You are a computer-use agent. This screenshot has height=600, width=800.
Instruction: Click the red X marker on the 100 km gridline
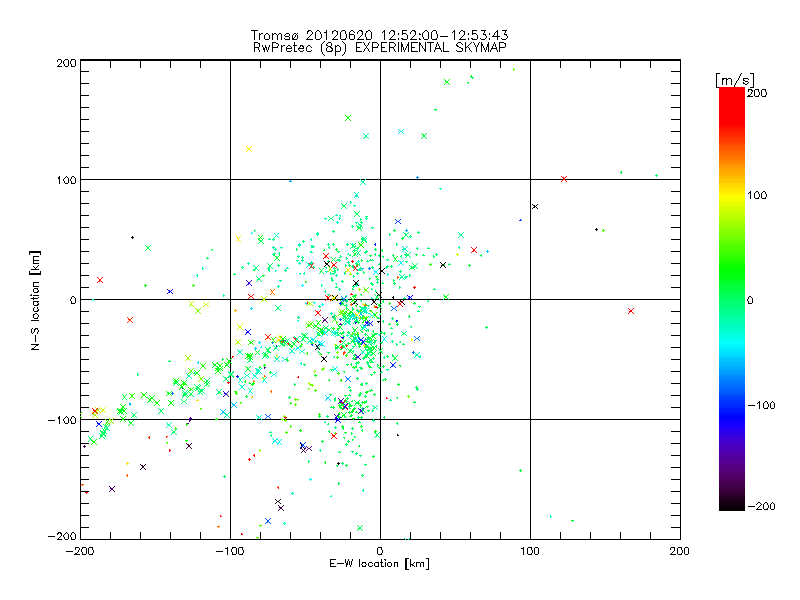click(x=564, y=179)
